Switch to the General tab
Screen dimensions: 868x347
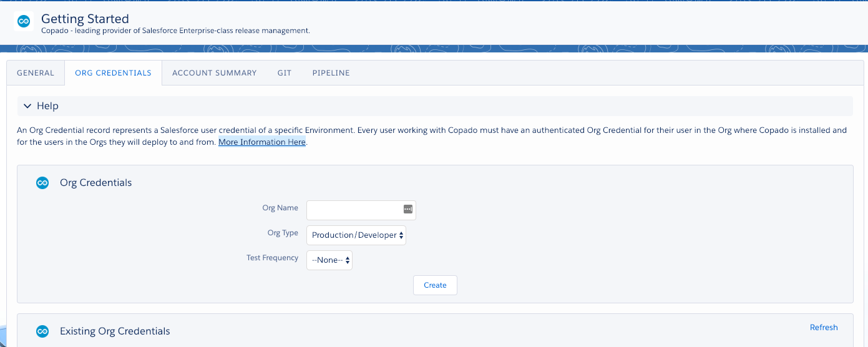click(x=36, y=73)
